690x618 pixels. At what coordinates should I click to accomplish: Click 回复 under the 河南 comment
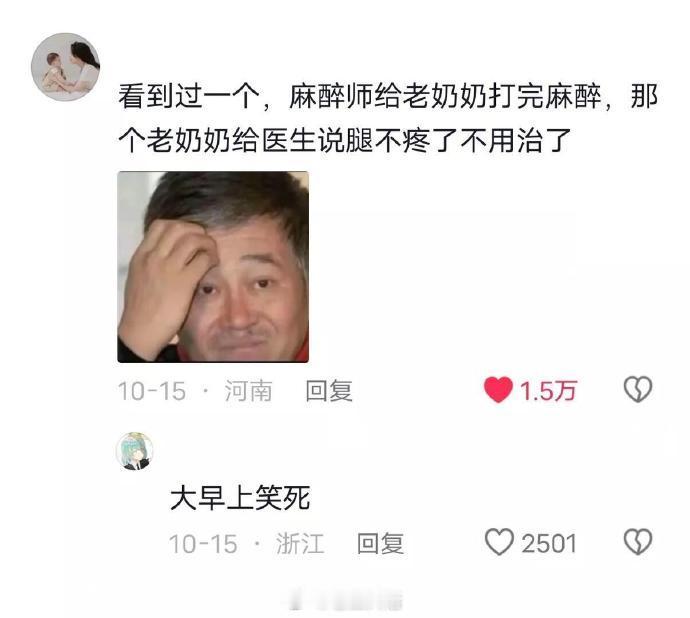329,391
